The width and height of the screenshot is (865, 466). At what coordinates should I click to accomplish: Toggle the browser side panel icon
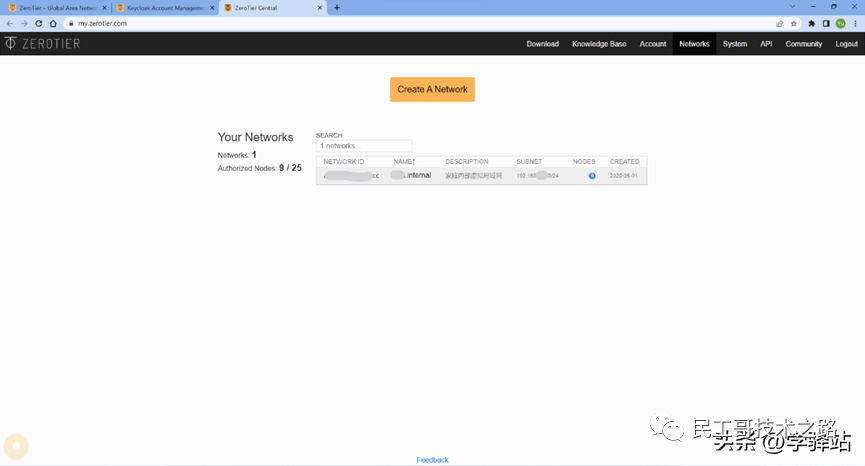826,23
